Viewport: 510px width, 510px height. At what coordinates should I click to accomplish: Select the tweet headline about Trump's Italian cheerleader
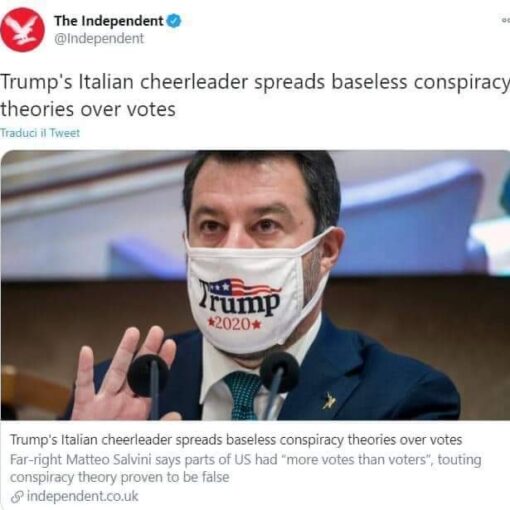tap(255, 95)
